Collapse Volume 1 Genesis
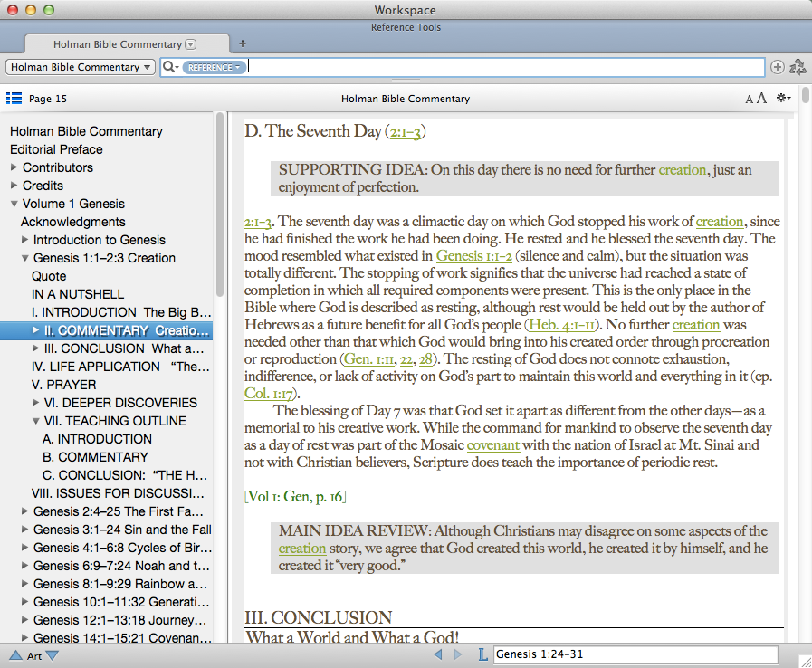 pos(14,204)
